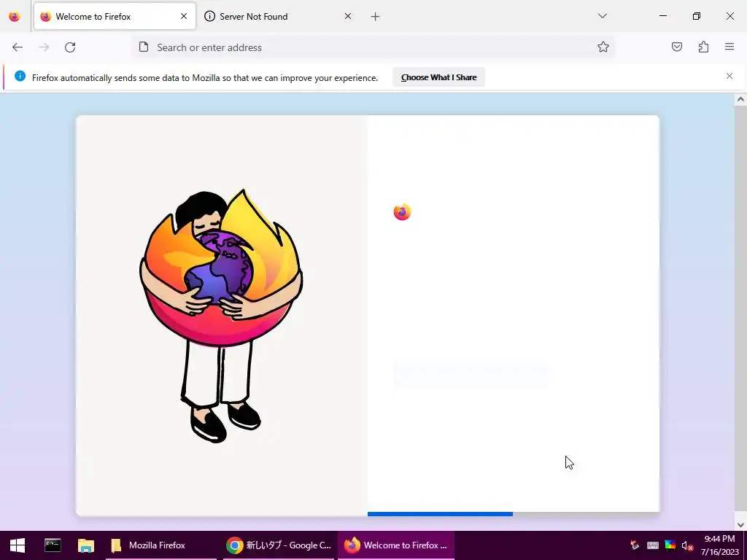Image resolution: width=747 pixels, height=560 pixels.
Task: Open the Command Prompt taskbar icon
Action: [x=53, y=545]
